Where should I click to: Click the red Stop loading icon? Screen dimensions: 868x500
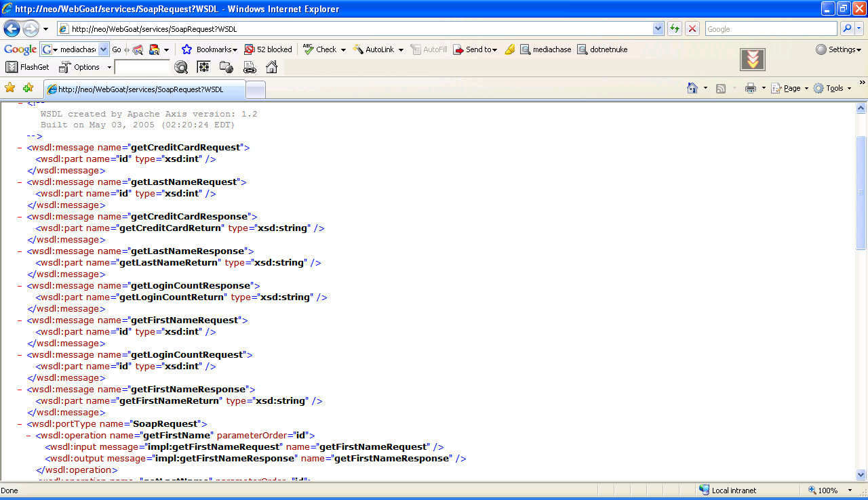coord(692,29)
